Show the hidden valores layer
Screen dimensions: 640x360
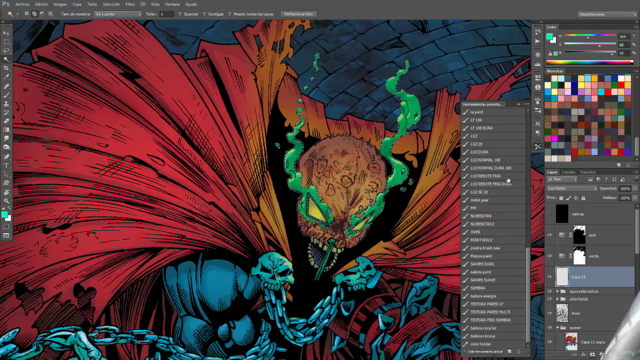pos(549,213)
